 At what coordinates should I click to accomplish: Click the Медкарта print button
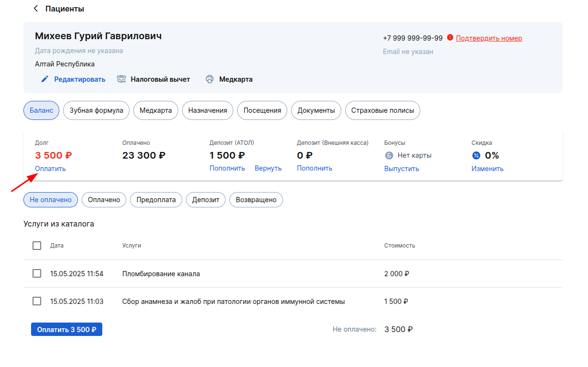pos(229,79)
